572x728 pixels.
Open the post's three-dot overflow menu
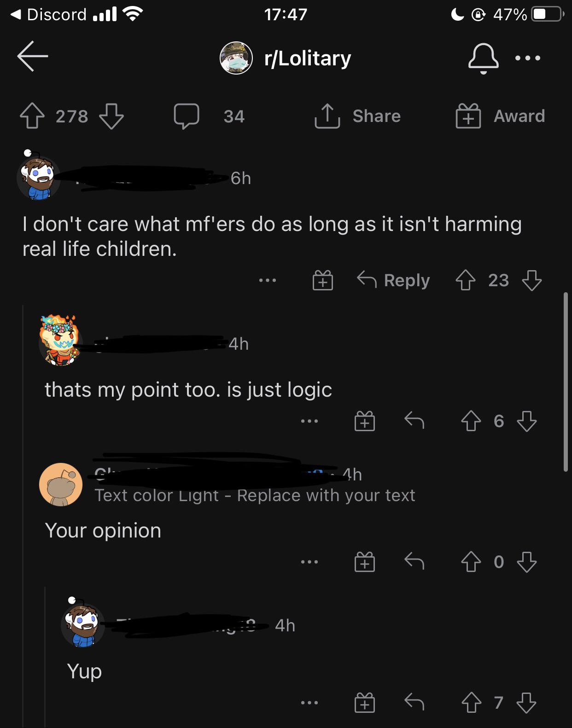[x=528, y=58]
